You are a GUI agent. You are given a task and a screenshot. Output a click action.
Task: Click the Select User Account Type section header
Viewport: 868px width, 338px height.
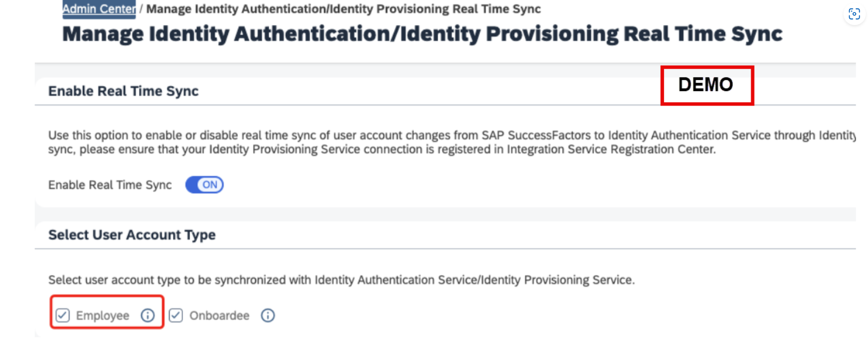tap(132, 235)
